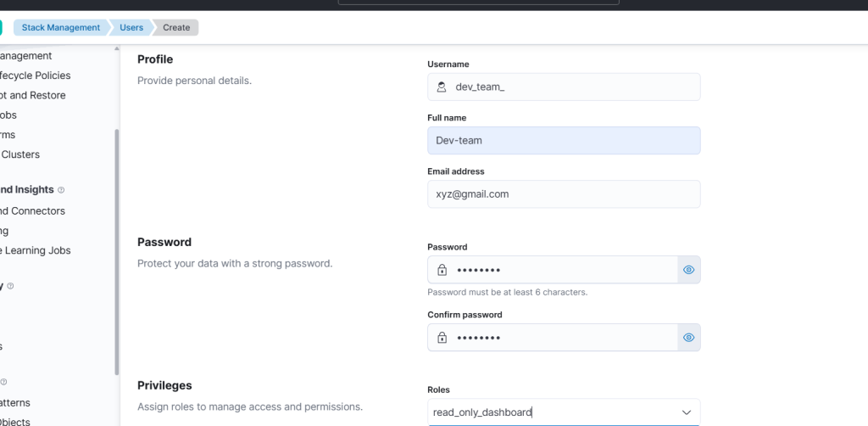
Task: Click the Full name field
Action: pyautogui.click(x=564, y=140)
